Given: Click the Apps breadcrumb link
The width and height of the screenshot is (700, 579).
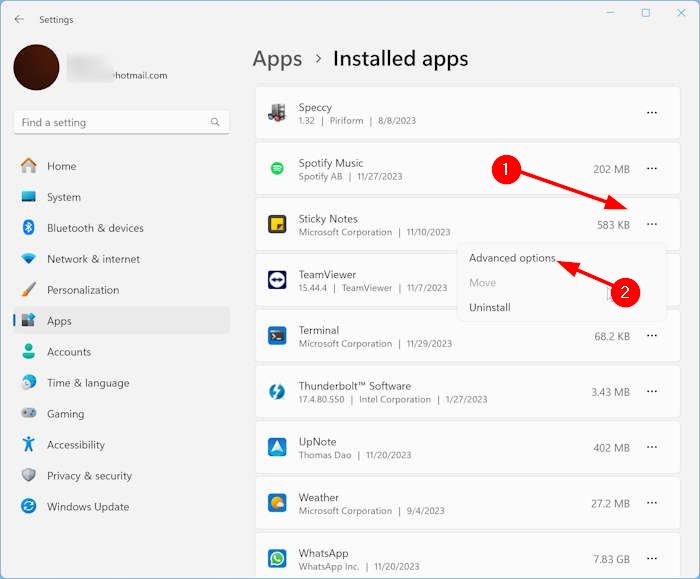Looking at the screenshot, I should pyautogui.click(x=277, y=59).
